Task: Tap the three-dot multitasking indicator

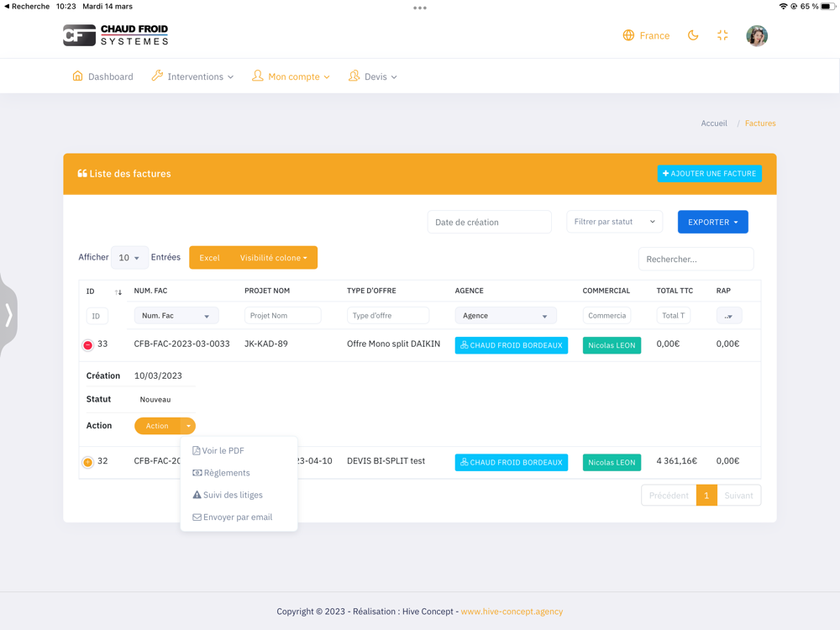Action: tap(420, 8)
